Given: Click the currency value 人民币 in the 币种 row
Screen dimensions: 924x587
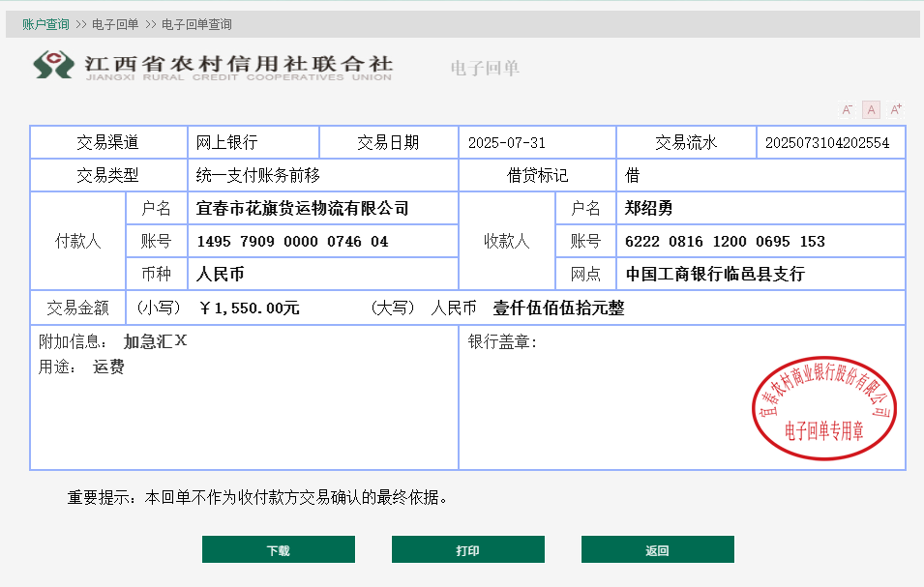Looking at the screenshot, I should [x=220, y=275].
